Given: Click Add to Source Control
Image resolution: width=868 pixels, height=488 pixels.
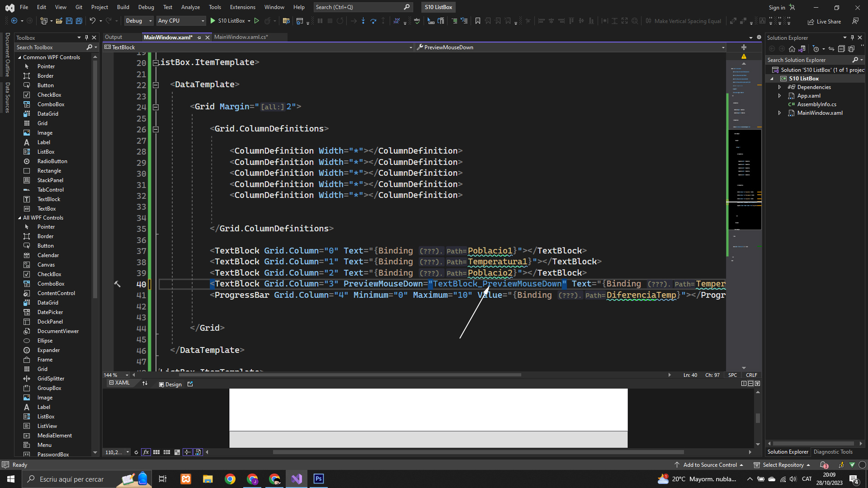Looking at the screenshot, I should 710,465.
